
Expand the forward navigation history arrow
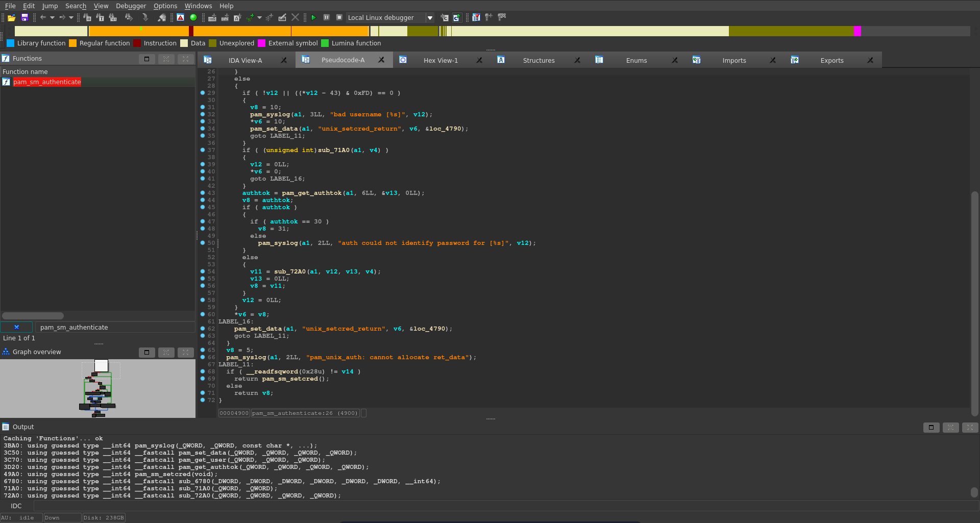point(71,18)
